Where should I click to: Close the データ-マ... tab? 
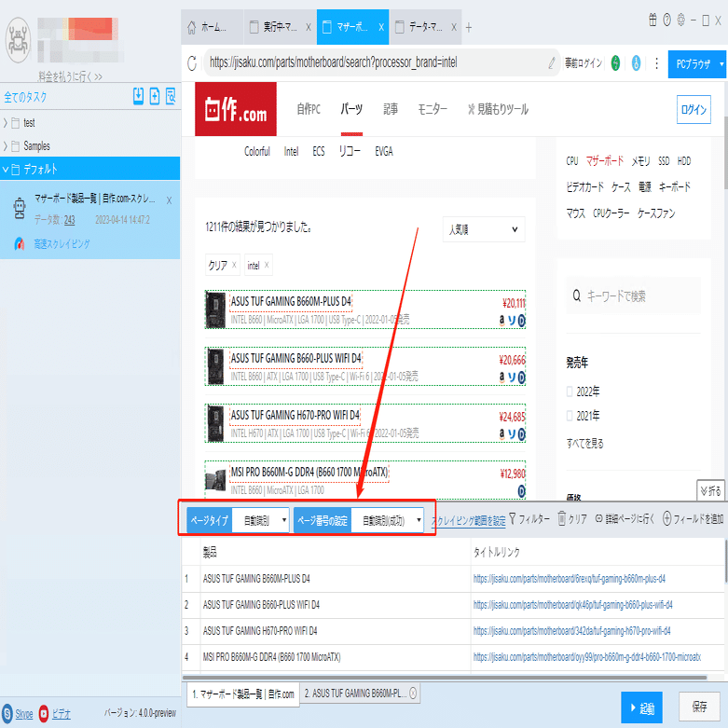click(x=454, y=27)
